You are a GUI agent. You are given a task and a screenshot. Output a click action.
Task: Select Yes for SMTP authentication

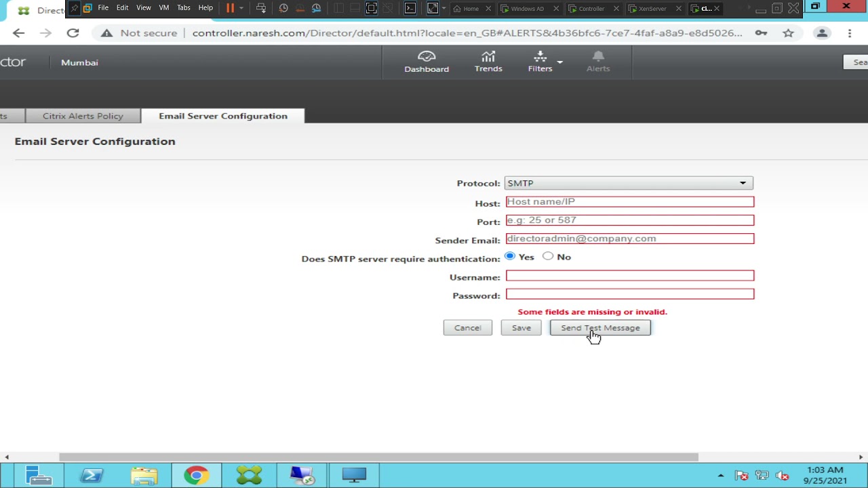pyautogui.click(x=510, y=256)
